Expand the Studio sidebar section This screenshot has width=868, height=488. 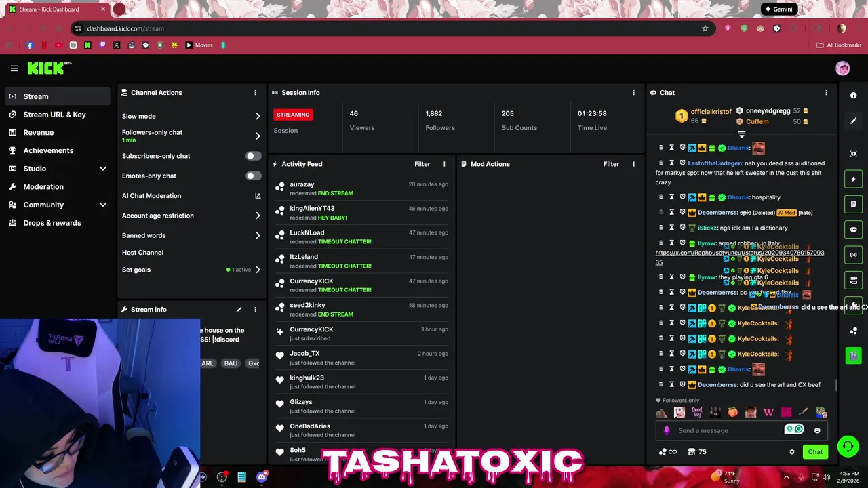(x=103, y=169)
